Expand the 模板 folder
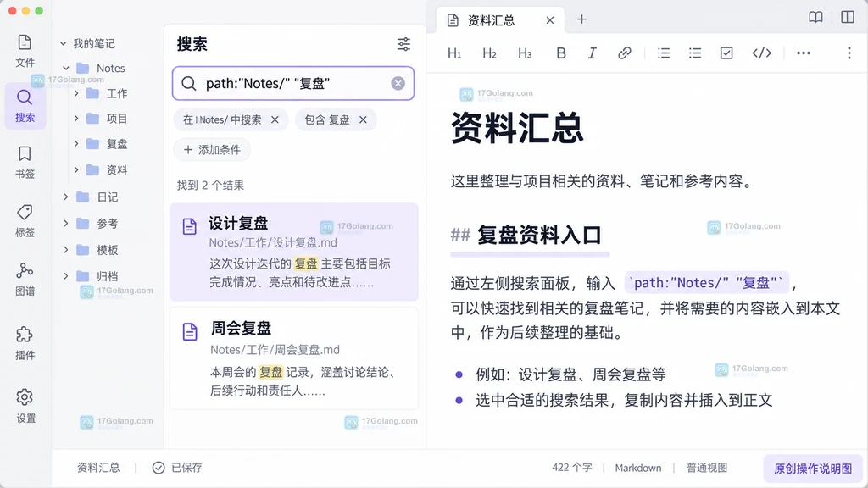The width and height of the screenshot is (868, 488). point(66,250)
